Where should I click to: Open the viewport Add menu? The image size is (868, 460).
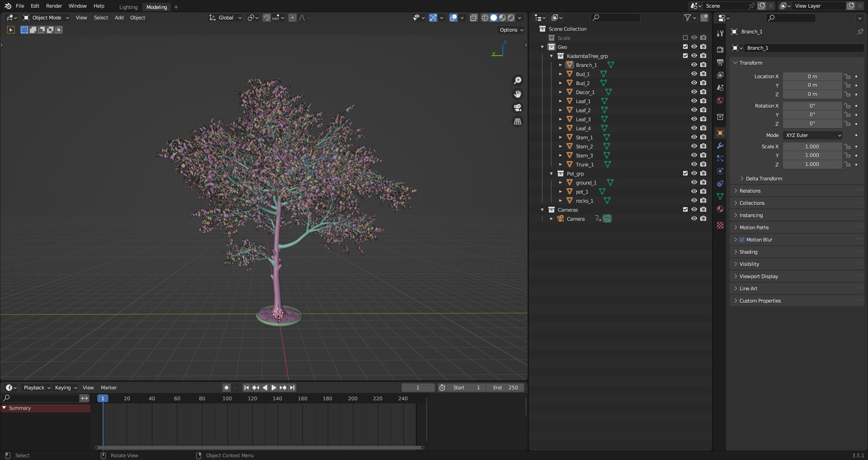point(119,18)
